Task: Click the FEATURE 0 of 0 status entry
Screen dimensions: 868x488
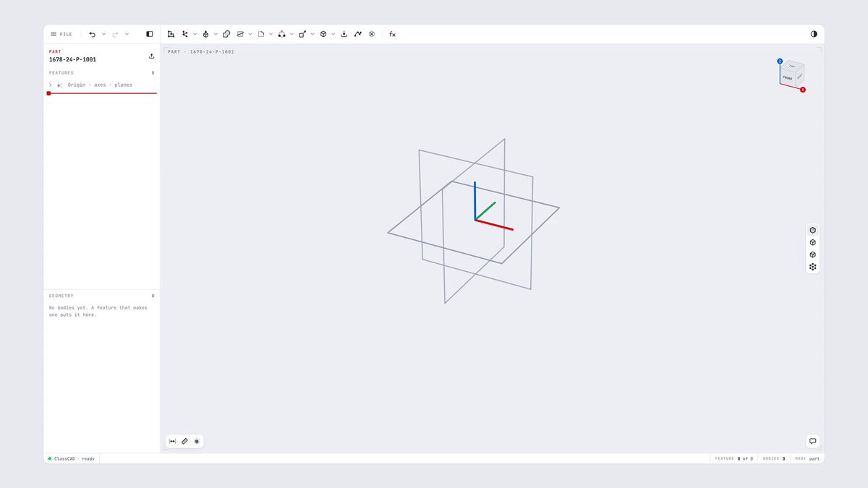Action: 734,458
